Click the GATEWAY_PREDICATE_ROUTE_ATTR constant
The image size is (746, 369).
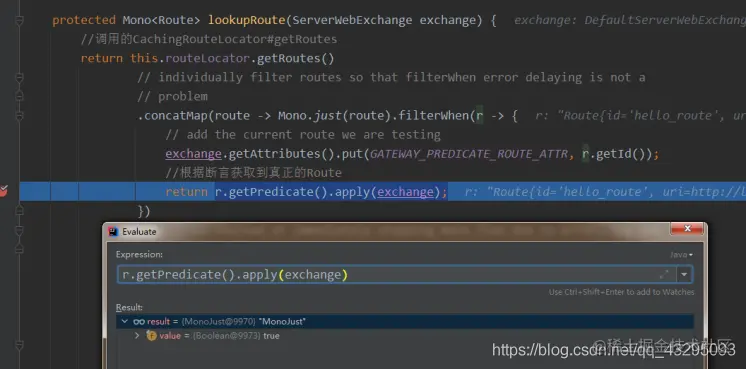click(469, 154)
